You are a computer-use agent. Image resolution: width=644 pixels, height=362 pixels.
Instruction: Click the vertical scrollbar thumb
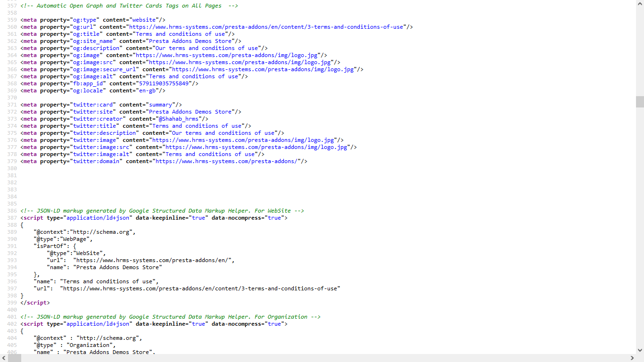(x=640, y=102)
